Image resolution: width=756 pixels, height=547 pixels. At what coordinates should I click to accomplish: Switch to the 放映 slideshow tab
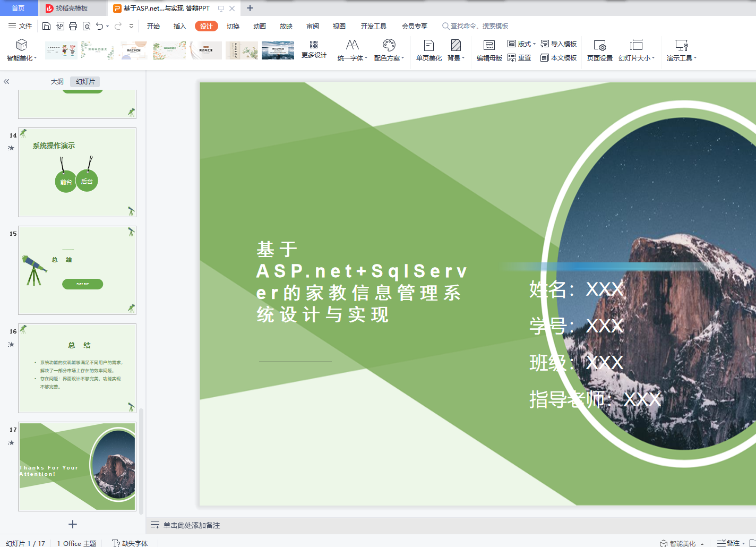click(x=286, y=27)
